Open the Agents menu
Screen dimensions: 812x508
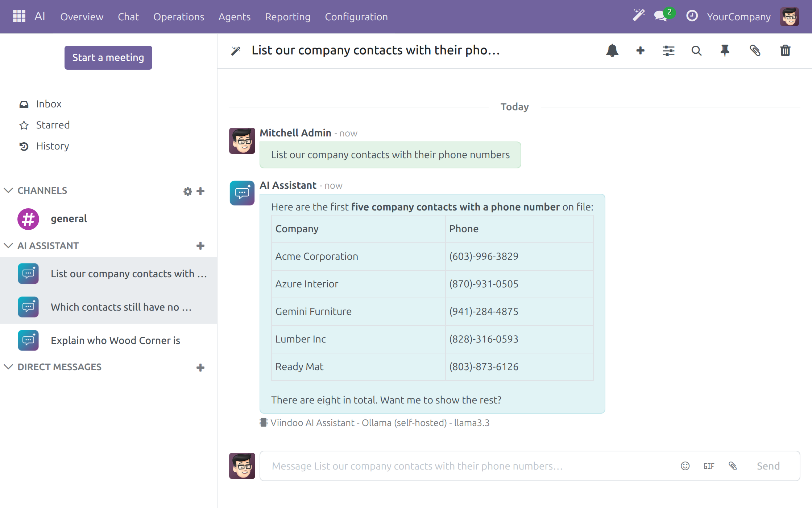tap(235, 17)
